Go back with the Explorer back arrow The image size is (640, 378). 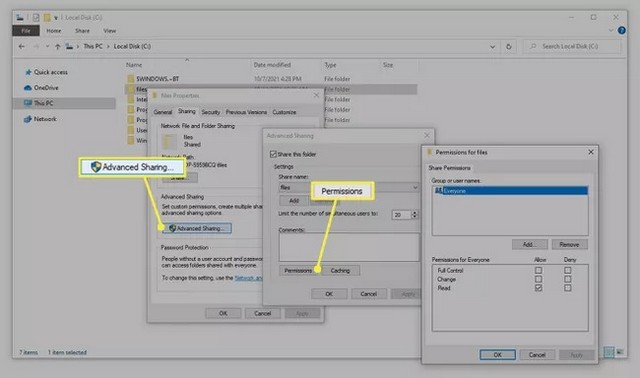22,47
